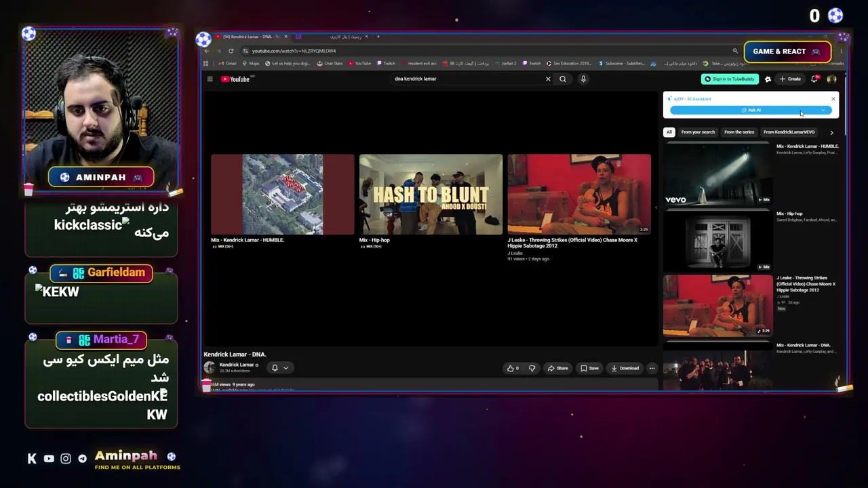Toggle the channel notification bell
The image size is (868, 488).
[x=275, y=368]
